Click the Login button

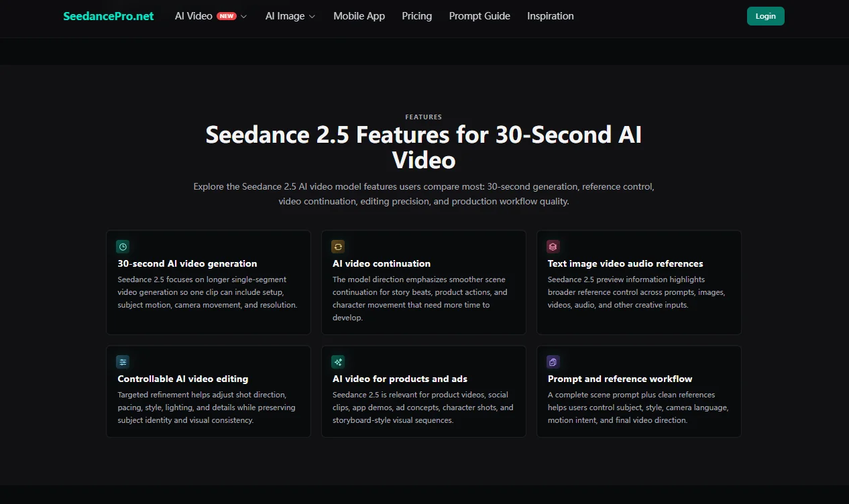(x=765, y=16)
